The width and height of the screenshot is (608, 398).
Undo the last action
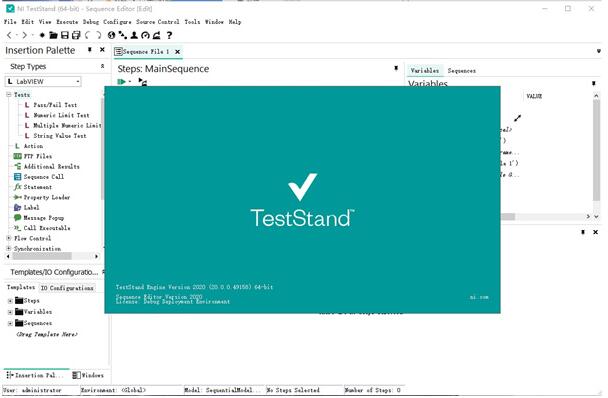(x=88, y=35)
